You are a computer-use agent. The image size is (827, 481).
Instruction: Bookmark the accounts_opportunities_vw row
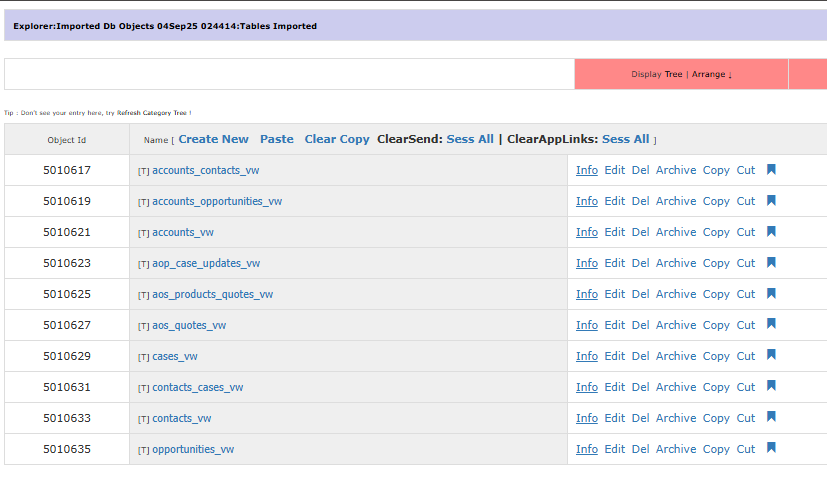click(771, 200)
